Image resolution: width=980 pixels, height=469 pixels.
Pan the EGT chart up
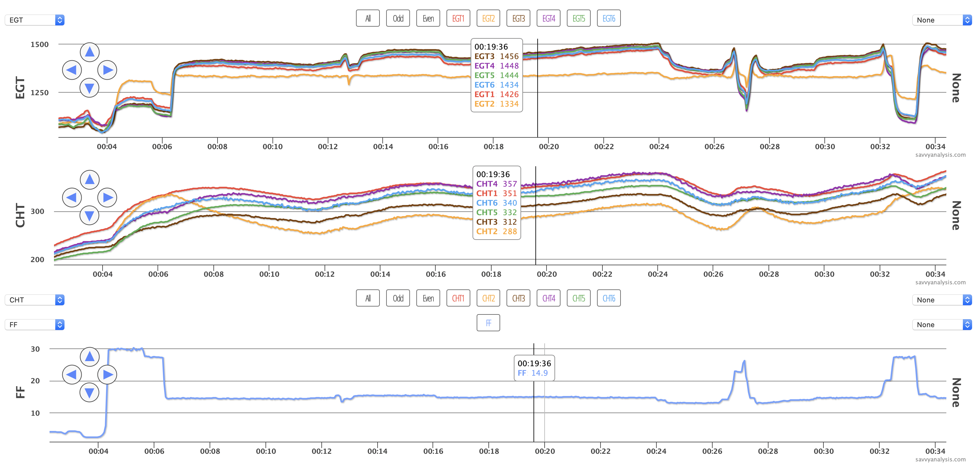[90, 52]
